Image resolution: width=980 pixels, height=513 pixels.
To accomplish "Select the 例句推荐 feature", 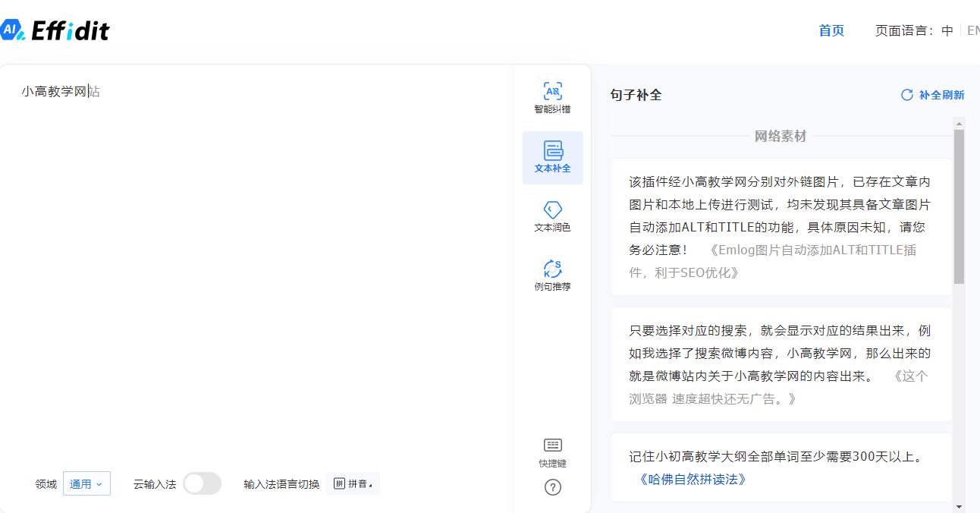I will 552,274.
